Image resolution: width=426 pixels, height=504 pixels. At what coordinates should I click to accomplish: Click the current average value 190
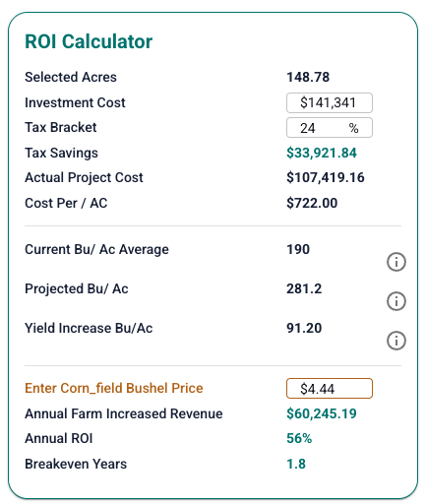tap(298, 249)
